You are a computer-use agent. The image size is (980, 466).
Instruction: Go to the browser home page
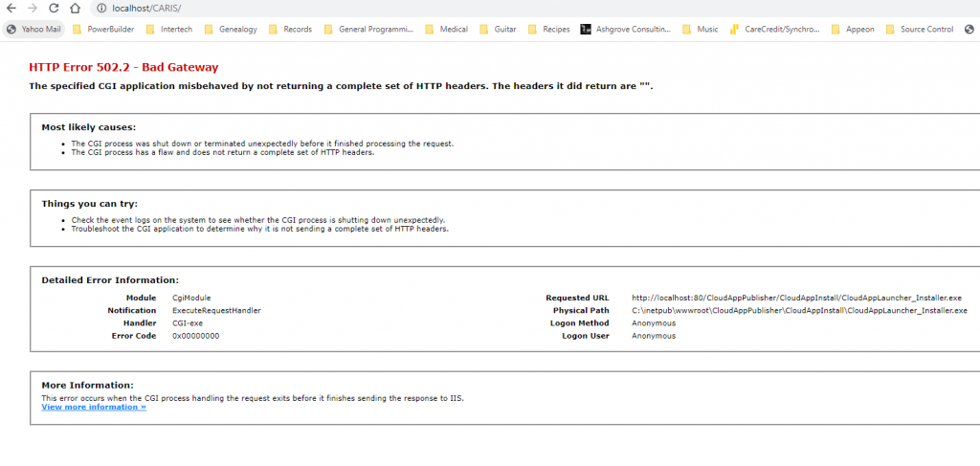(75, 8)
